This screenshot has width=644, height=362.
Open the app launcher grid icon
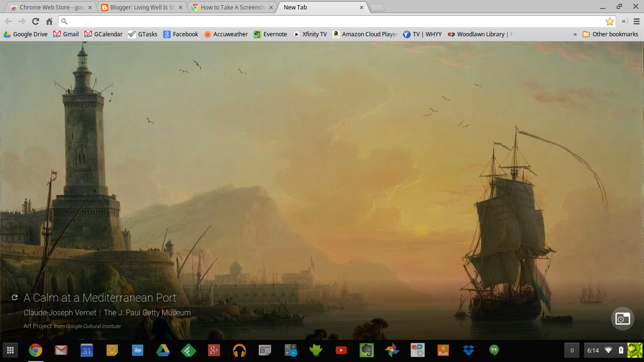point(10,350)
